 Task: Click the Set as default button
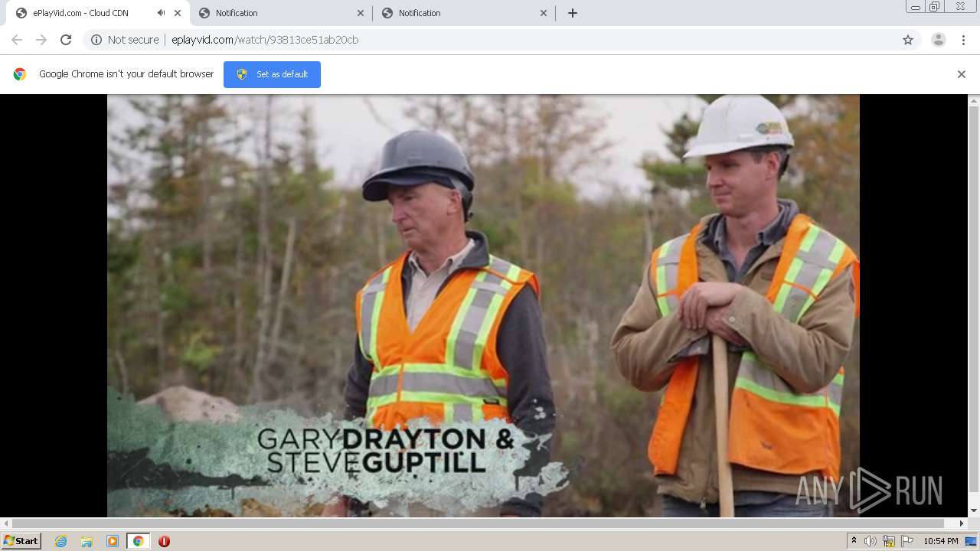click(272, 74)
